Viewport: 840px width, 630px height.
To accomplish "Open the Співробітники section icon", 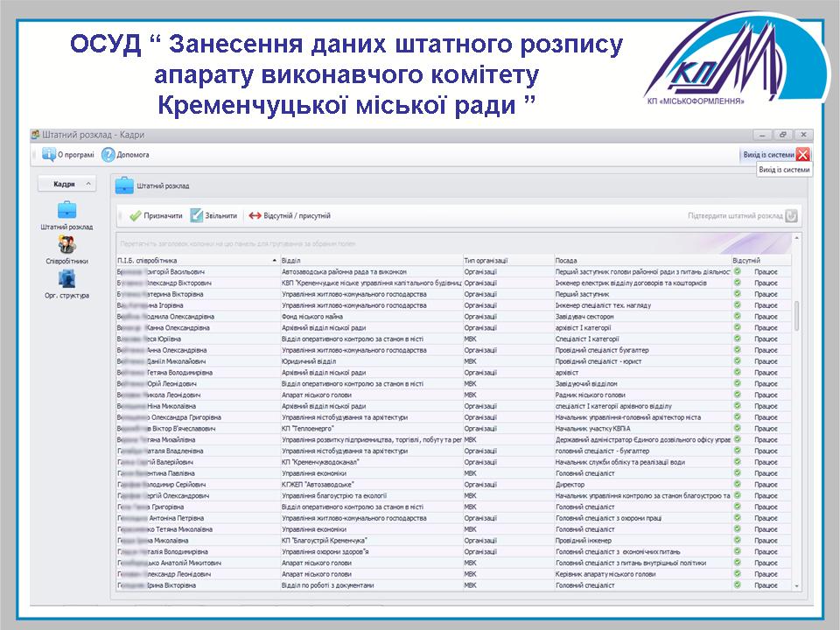I will 66,244.
